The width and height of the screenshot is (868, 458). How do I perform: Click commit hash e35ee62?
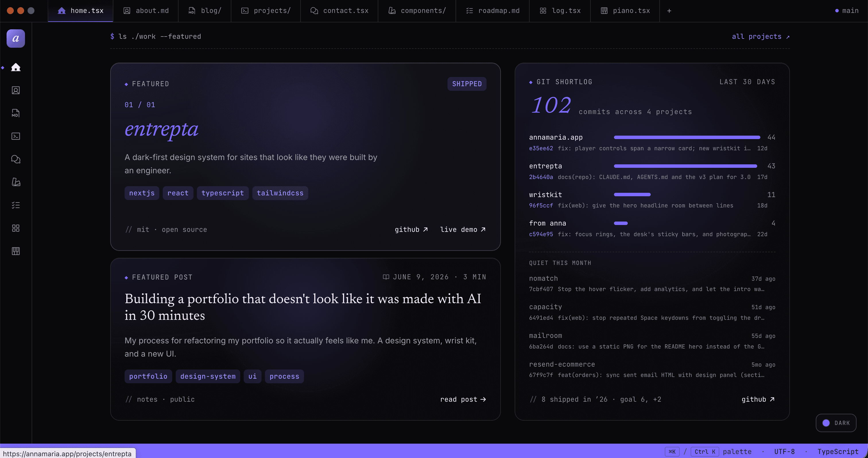click(x=541, y=148)
